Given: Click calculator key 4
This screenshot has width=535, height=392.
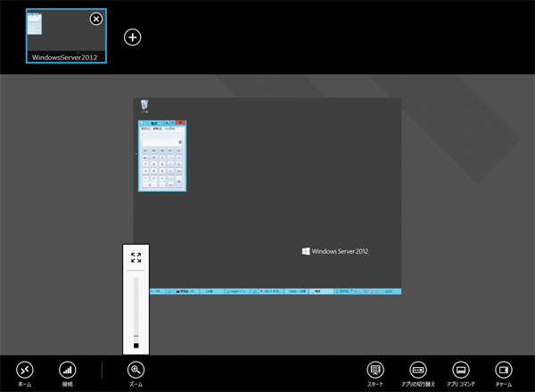Looking at the screenshot, I should pos(145,171).
